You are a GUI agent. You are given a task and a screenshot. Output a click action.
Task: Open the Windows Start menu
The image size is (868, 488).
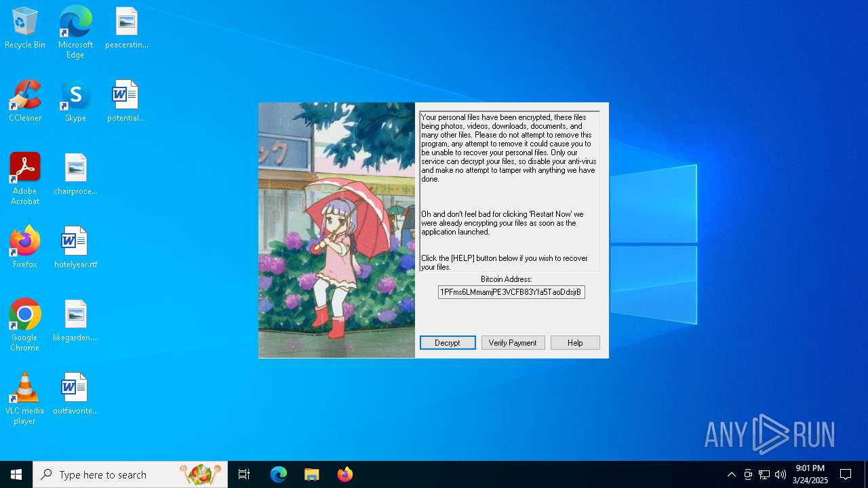coord(16,474)
